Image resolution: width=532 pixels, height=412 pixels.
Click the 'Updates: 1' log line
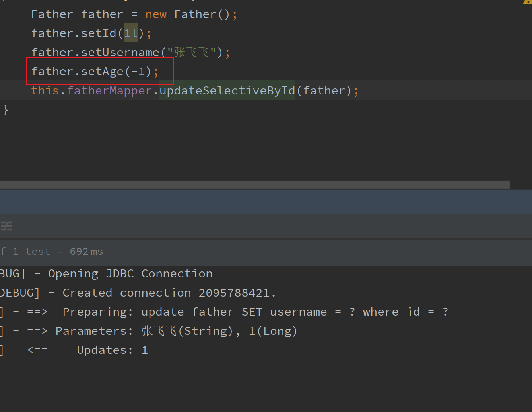click(112, 350)
